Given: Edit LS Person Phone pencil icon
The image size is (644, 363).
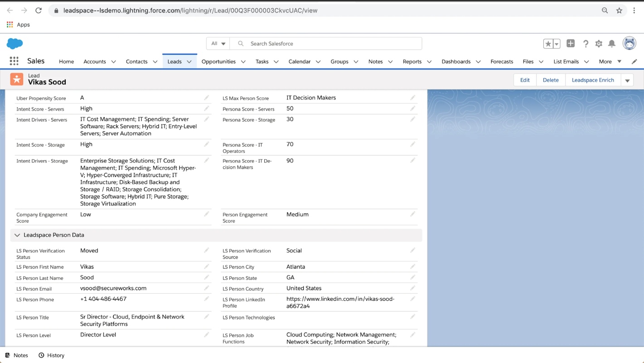Looking at the screenshot, I should 206,299.
